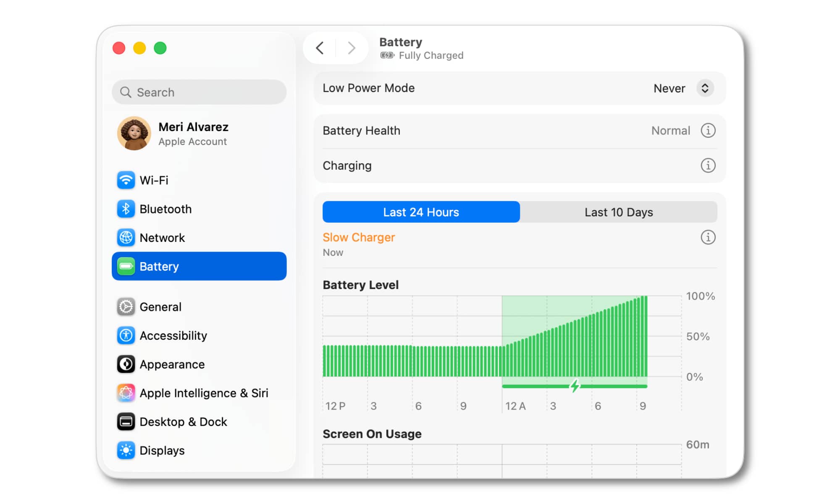This screenshot has width=840, height=504.
Task: Select the Bluetooth settings icon
Action: 126,209
